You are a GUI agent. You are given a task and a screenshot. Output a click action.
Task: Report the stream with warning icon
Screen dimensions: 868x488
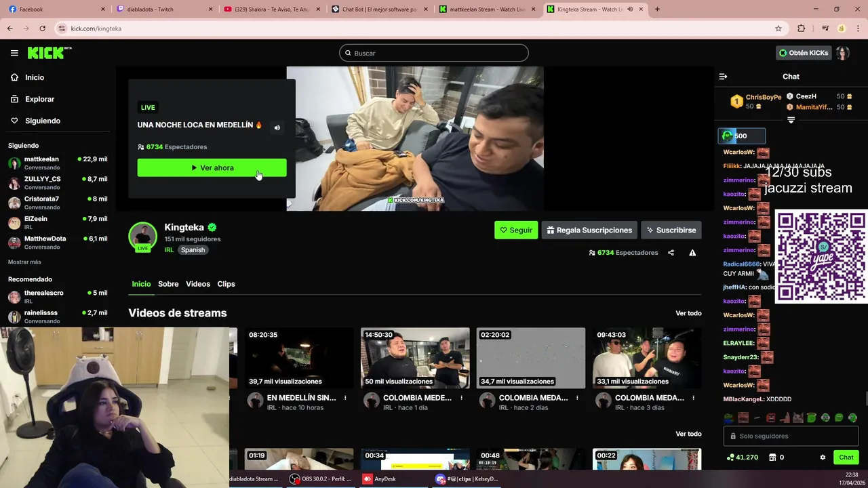point(692,253)
